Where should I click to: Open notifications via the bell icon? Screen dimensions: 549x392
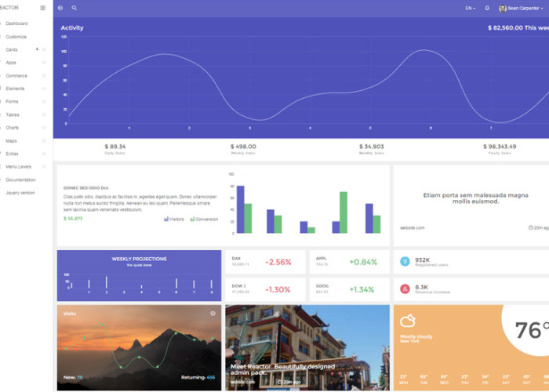point(487,8)
